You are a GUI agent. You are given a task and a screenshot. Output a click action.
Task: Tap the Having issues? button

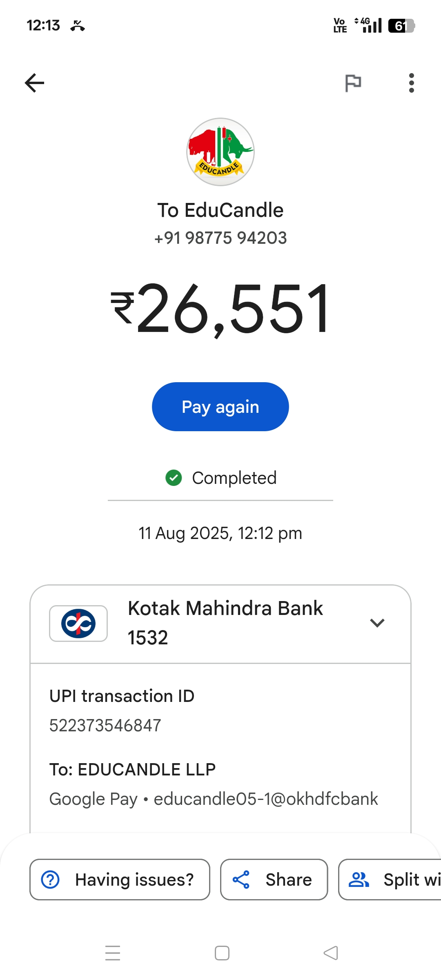point(120,880)
